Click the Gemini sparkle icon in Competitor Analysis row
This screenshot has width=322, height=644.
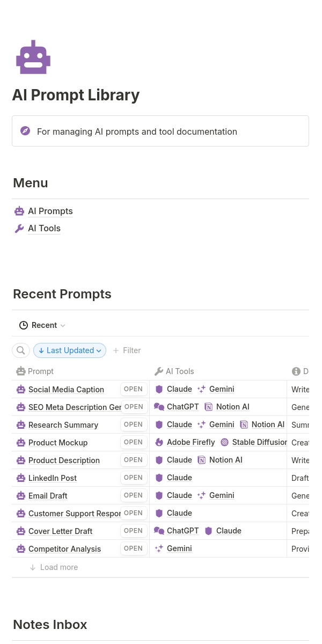tap(159, 548)
